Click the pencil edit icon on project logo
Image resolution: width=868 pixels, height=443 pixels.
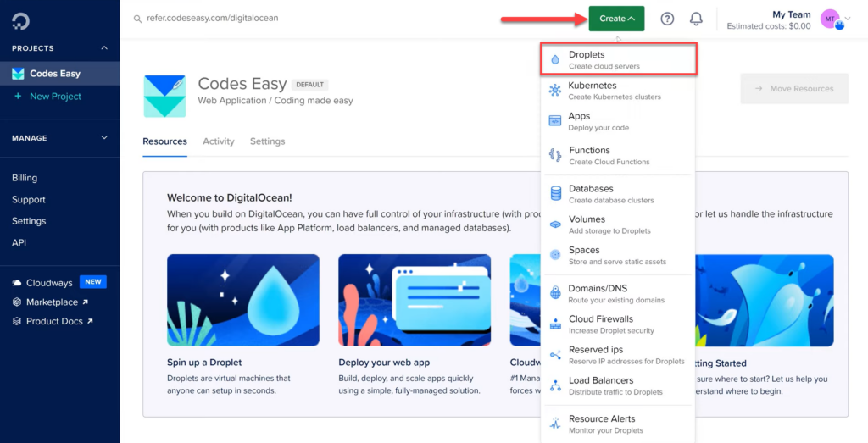coord(178,84)
